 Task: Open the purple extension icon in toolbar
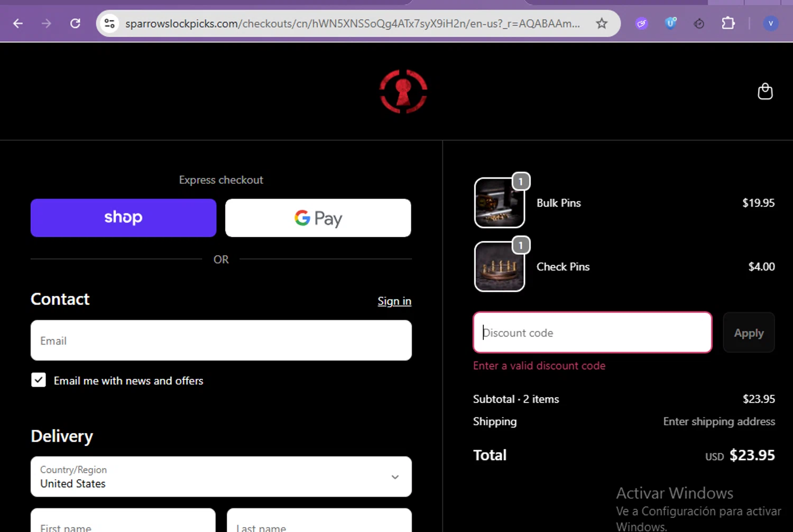click(642, 23)
